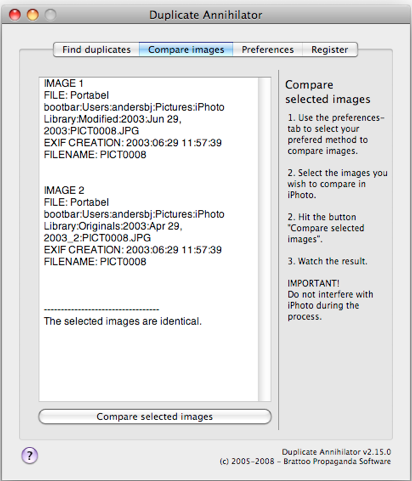412x481 pixels.
Task: Click the "2003_2:PICT0008.JPG" path line
Action: point(97,238)
